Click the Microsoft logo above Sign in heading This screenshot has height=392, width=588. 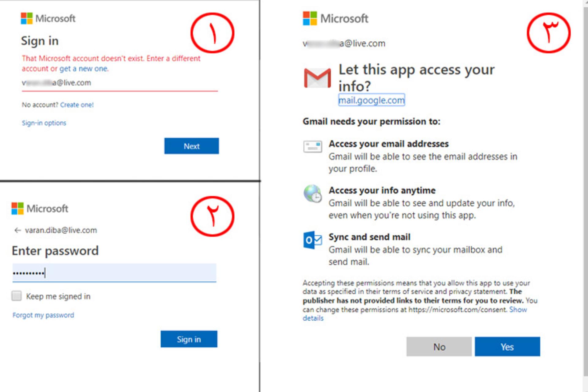tap(48, 18)
